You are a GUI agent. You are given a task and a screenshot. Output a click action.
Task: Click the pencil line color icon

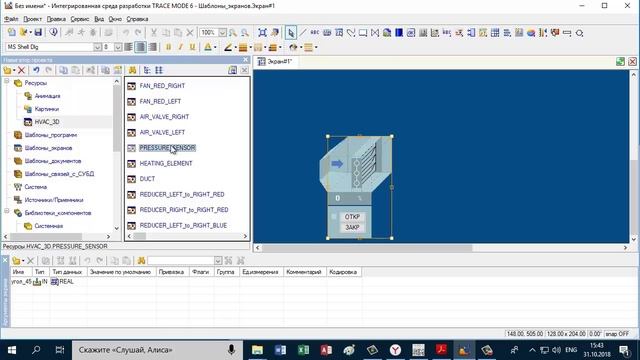[x=228, y=47]
